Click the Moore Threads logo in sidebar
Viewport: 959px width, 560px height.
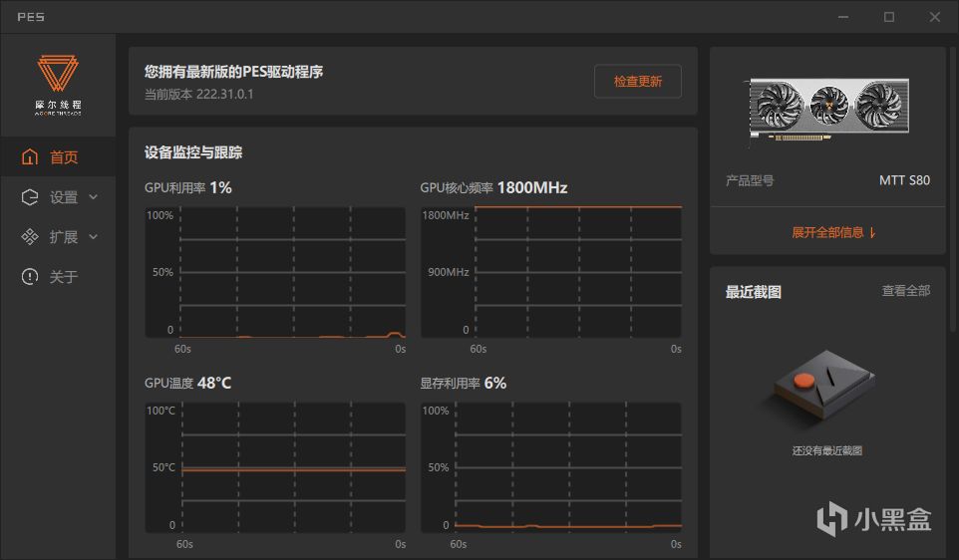58,85
